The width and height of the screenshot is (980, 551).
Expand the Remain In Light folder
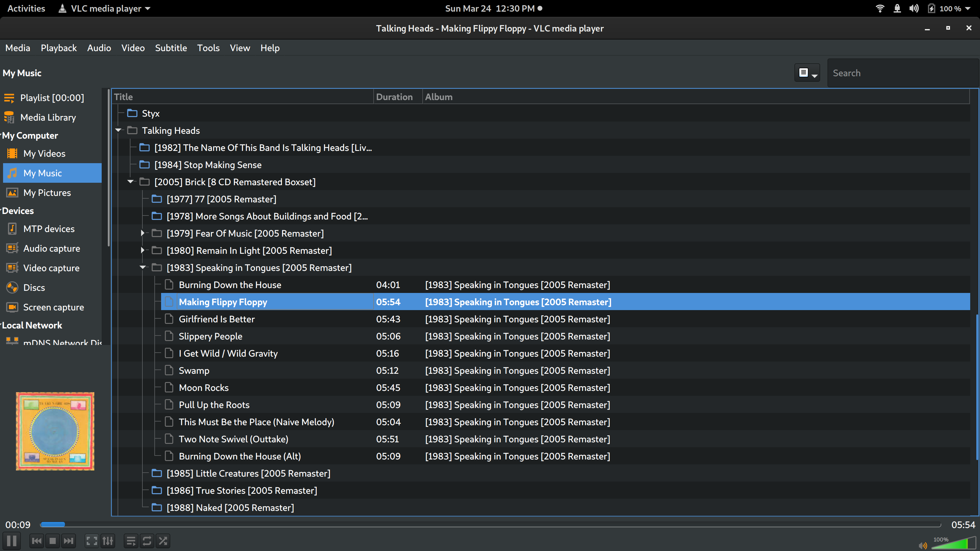point(143,250)
